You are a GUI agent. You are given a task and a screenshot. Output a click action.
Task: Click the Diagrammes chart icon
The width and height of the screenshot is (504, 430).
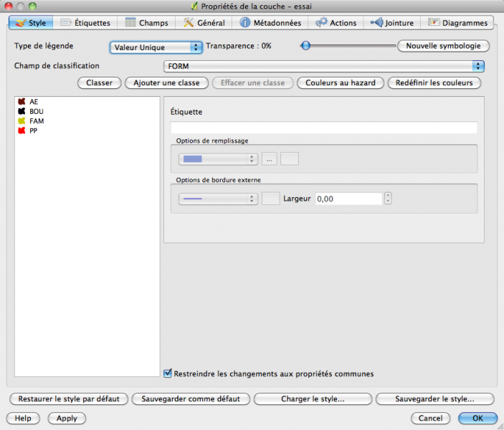click(434, 23)
